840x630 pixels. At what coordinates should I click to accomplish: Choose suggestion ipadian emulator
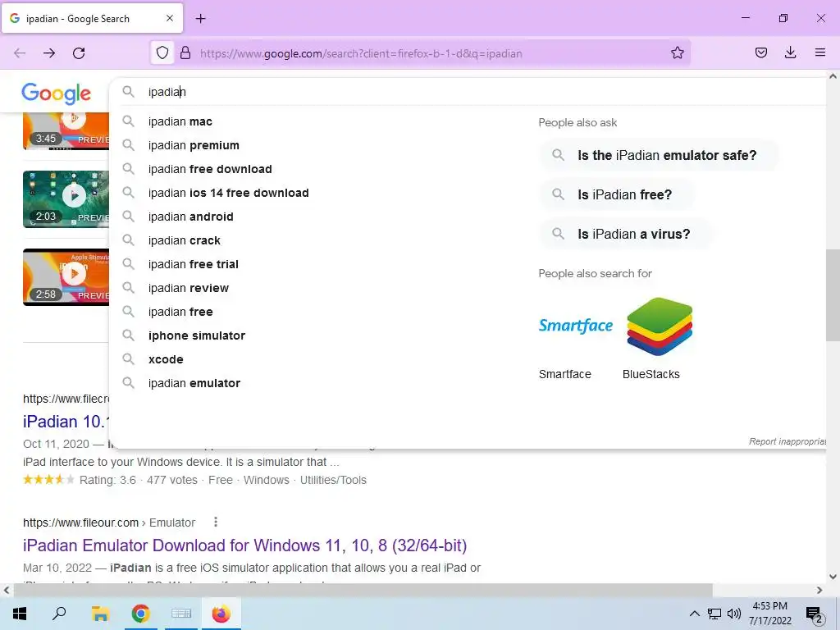(194, 383)
